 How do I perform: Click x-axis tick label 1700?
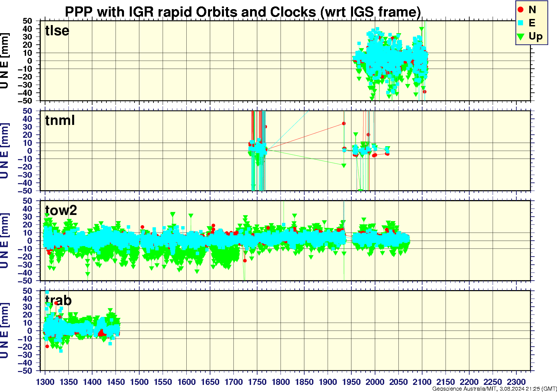coord(233,382)
